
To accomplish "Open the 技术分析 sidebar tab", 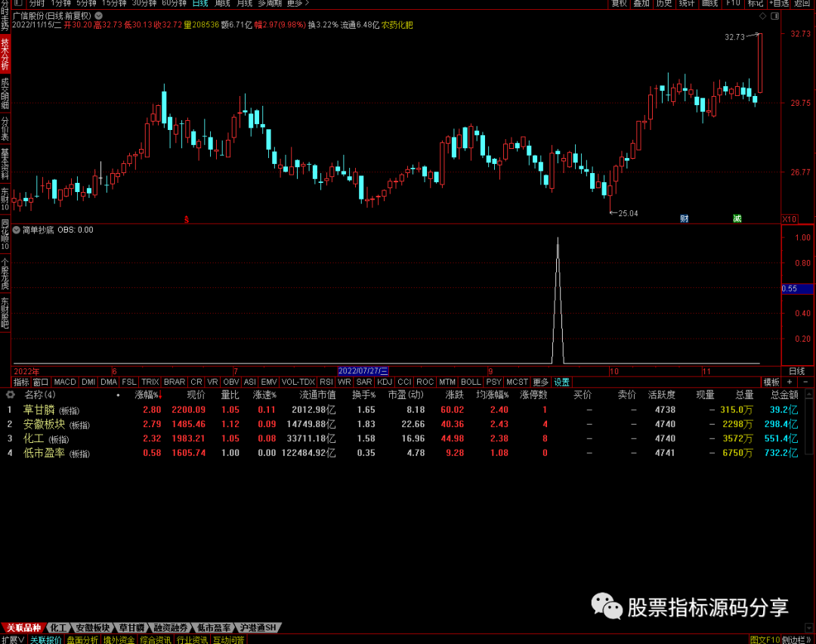I will click(5, 54).
